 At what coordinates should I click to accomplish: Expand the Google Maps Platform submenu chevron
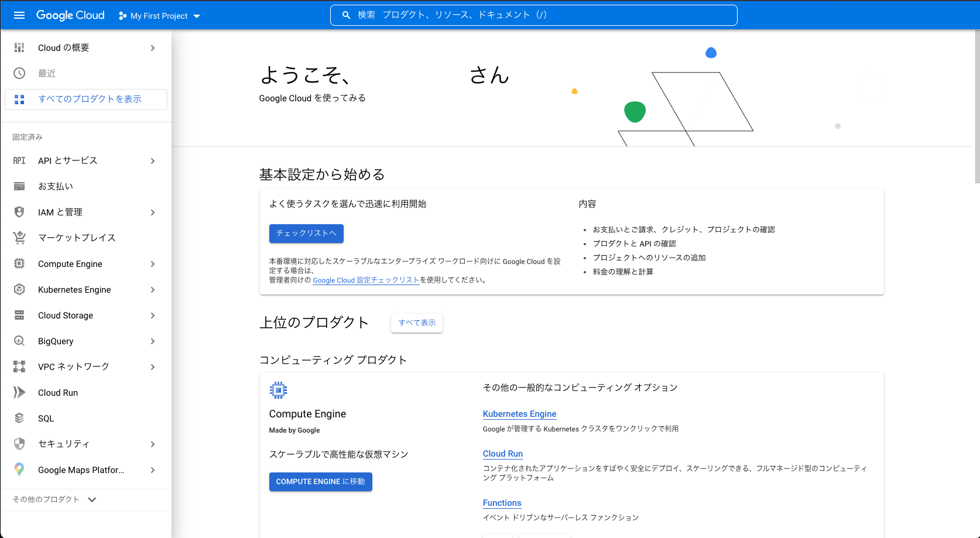coord(153,470)
